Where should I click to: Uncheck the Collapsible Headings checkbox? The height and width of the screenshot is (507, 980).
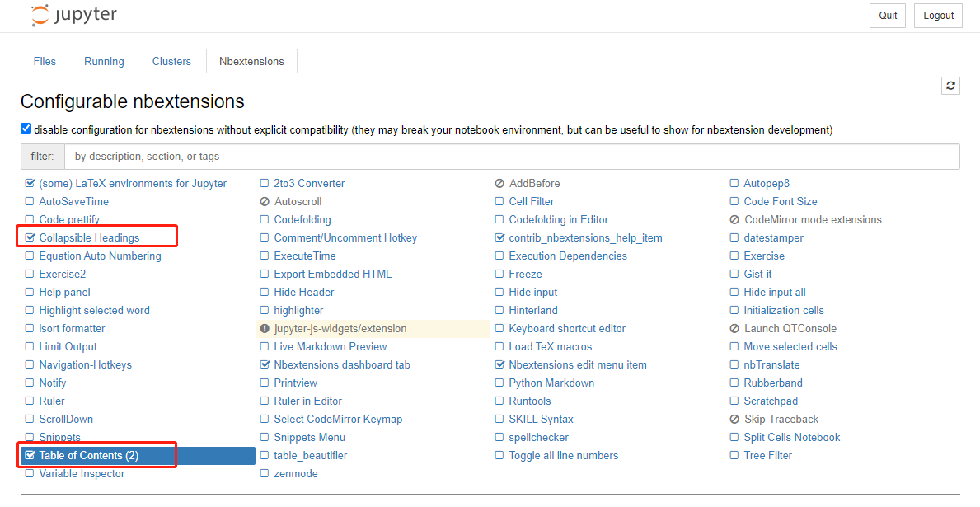[x=30, y=238]
